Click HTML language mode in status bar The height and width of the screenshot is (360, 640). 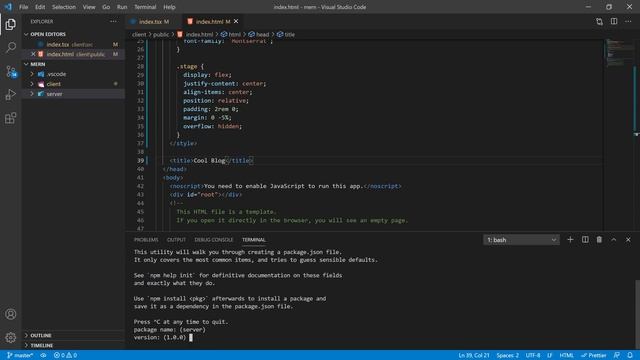pyautogui.click(x=566, y=355)
